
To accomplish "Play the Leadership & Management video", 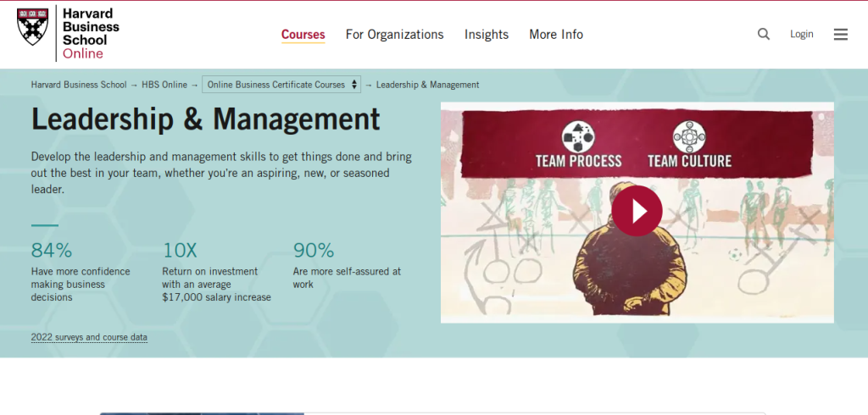I will coord(637,210).
